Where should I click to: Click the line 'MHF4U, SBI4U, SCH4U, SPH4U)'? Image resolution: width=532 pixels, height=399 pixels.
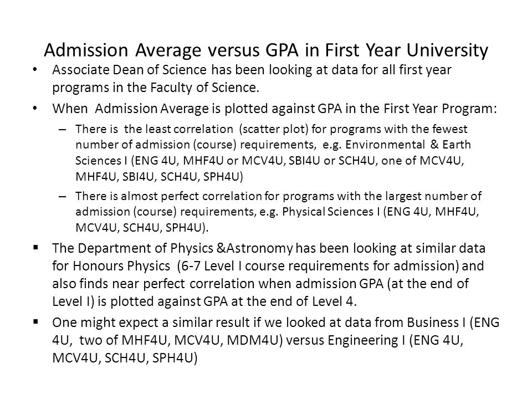click(159, 177)
